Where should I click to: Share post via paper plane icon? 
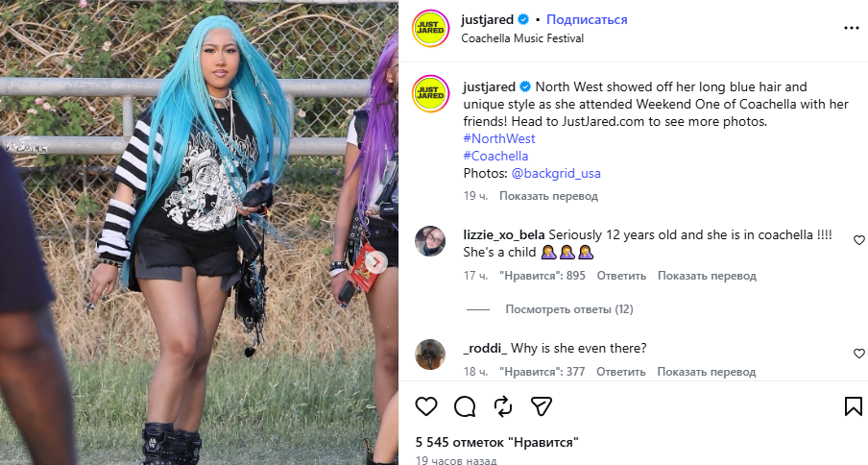point(542,407)
